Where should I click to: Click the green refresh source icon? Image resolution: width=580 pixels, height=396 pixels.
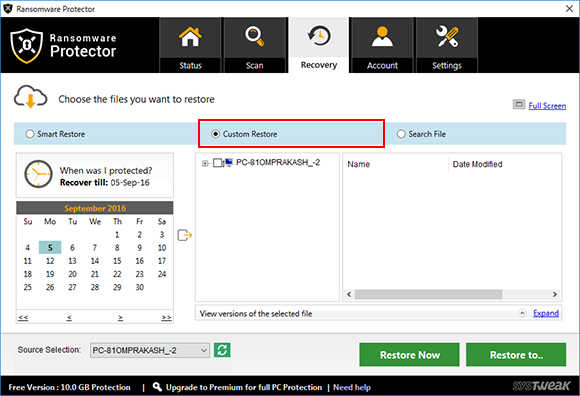[x=222, y=350]
